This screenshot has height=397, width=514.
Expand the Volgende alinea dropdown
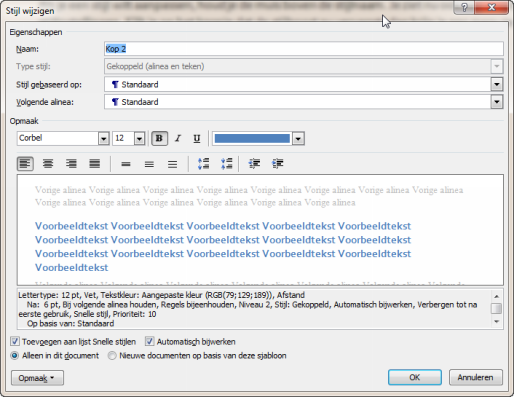point(497,102)
